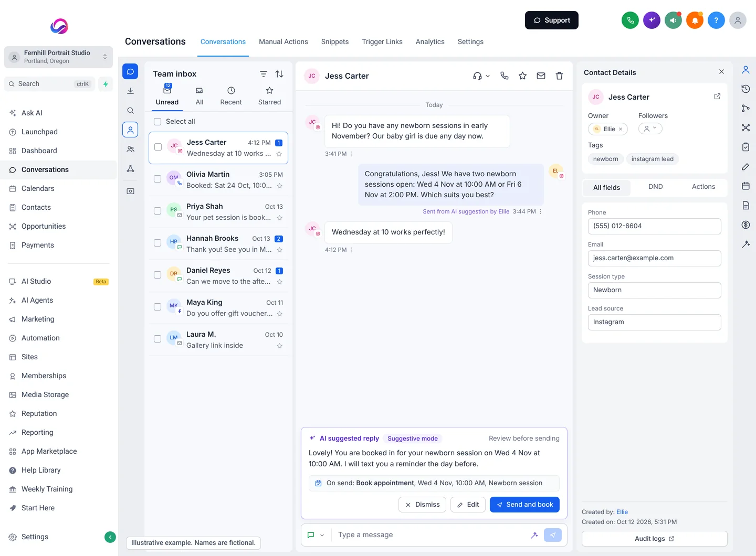Screen dimensions: 756x556
Task: Open the blue help question mark
Action: (716, 20)
